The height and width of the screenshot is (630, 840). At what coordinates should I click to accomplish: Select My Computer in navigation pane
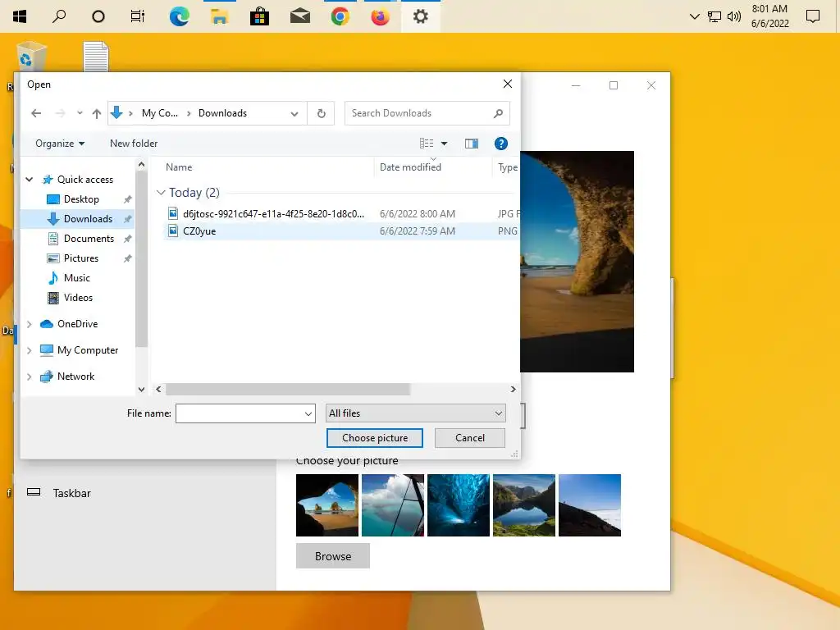87,350
